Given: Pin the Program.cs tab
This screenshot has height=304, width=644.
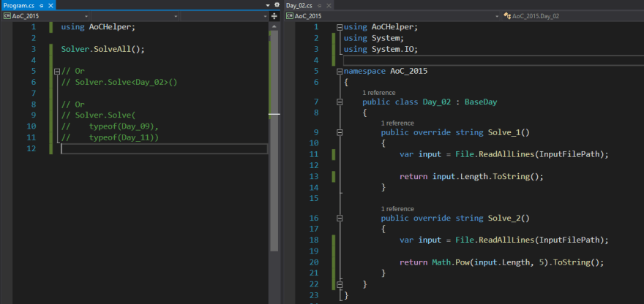Looking at the screenshot, I should pos(42,6).
